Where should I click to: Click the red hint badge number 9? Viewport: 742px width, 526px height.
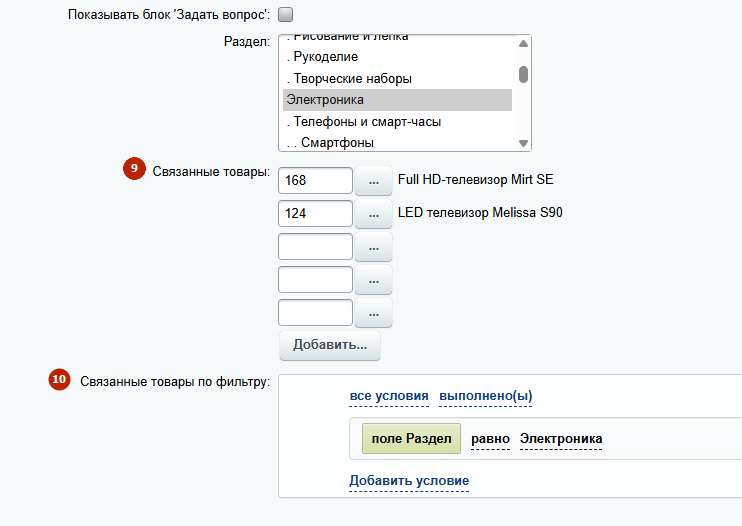coord(134,170)
